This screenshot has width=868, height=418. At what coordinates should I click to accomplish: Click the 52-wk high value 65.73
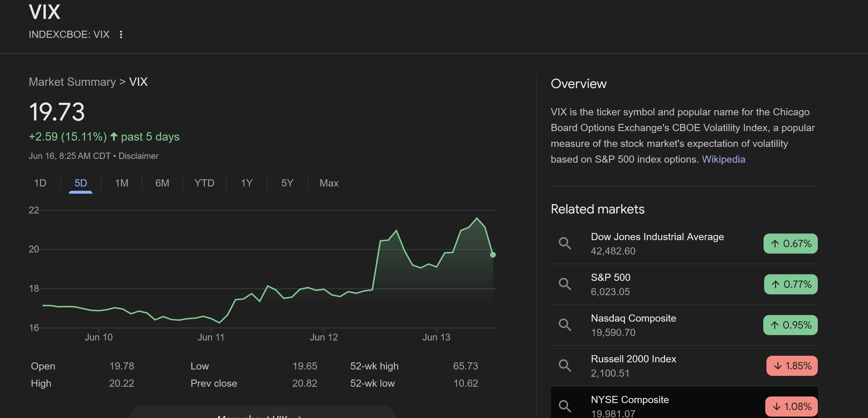(x=465, y=366)
